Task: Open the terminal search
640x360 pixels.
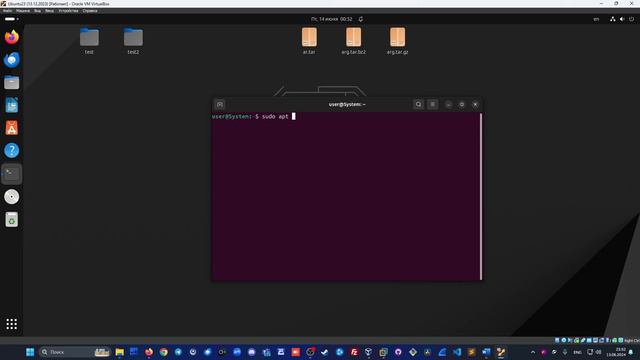Action: tap(418, 104)
